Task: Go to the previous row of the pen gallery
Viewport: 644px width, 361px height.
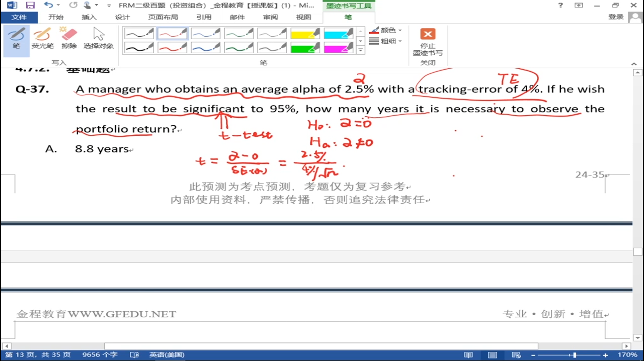Action: (360, 31)
